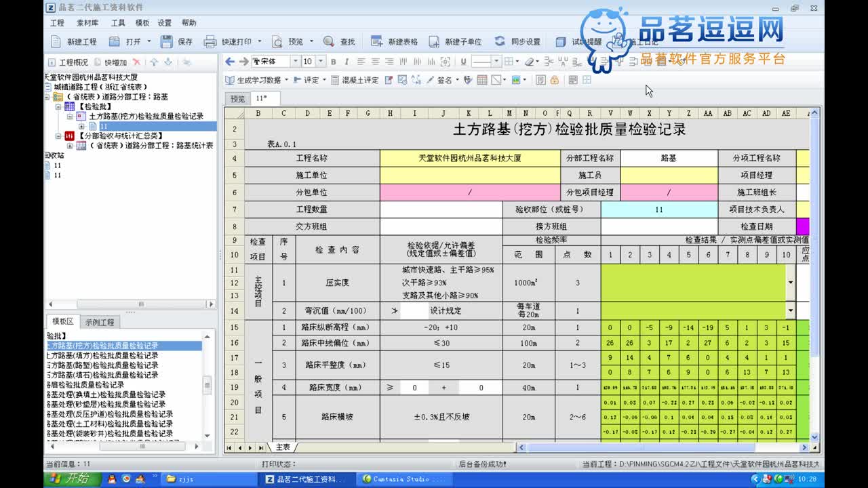Screen dimensions: 868x488
Task: Switch to the 预览 tab
Action: [x=237, y=98]
